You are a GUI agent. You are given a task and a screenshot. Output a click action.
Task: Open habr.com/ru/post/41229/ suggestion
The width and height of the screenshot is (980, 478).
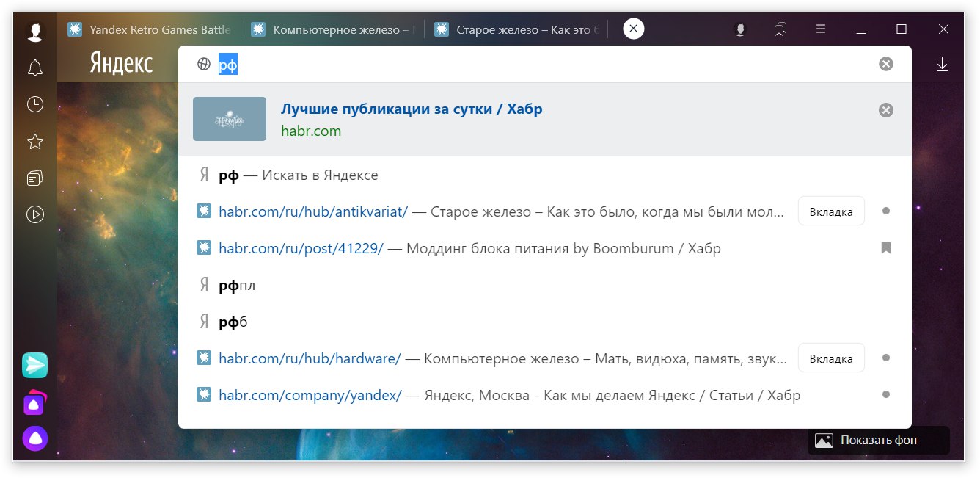coord(301,249)
